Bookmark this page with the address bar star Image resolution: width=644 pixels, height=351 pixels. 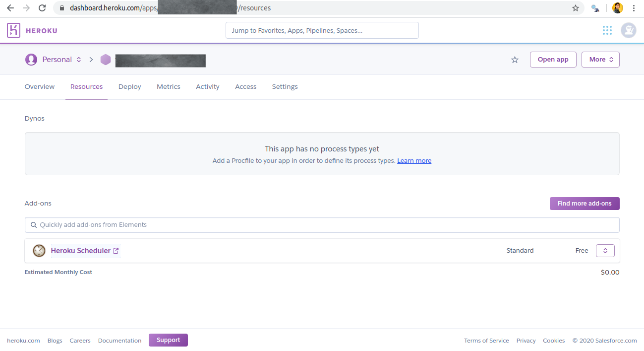tap(575, 8)
